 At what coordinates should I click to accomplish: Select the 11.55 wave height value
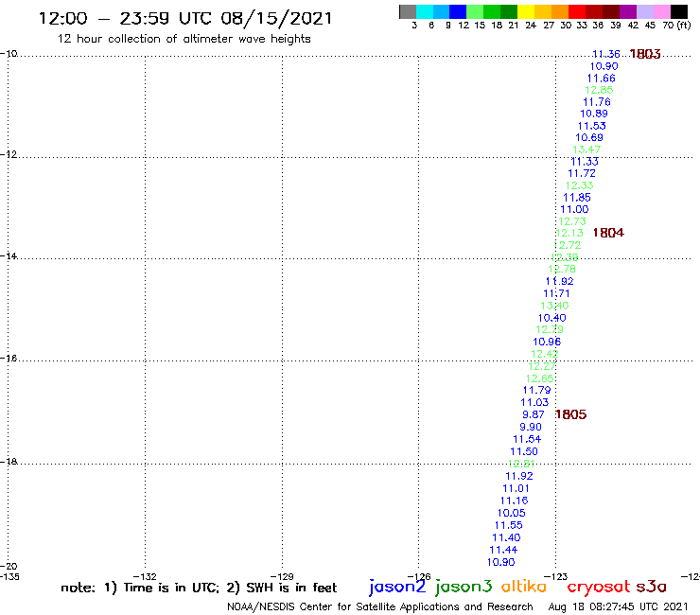tap(509, 525)
